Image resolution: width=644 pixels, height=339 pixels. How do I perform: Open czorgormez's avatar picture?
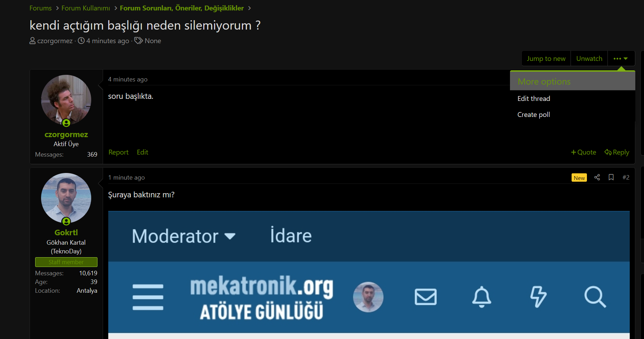click(66, 100)
